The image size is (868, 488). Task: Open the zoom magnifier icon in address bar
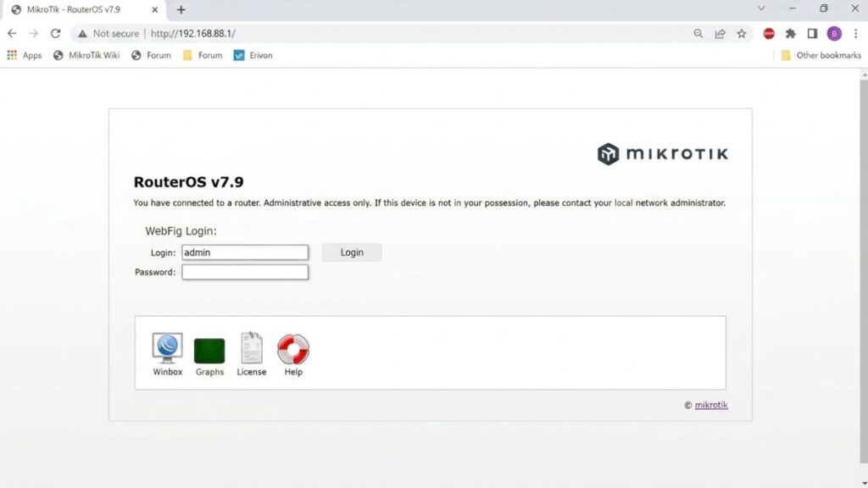pos(698,34)
